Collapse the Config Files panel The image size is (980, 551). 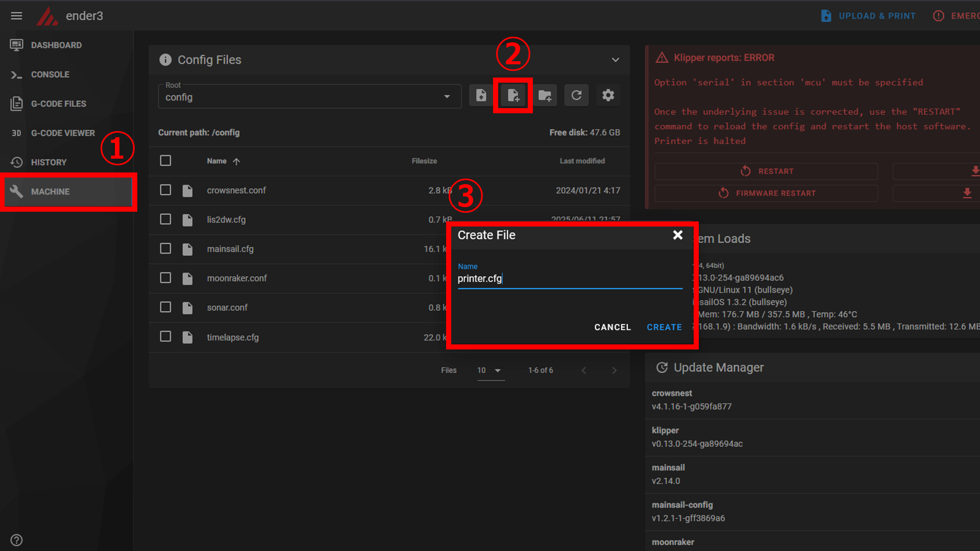tap(616, 60)
